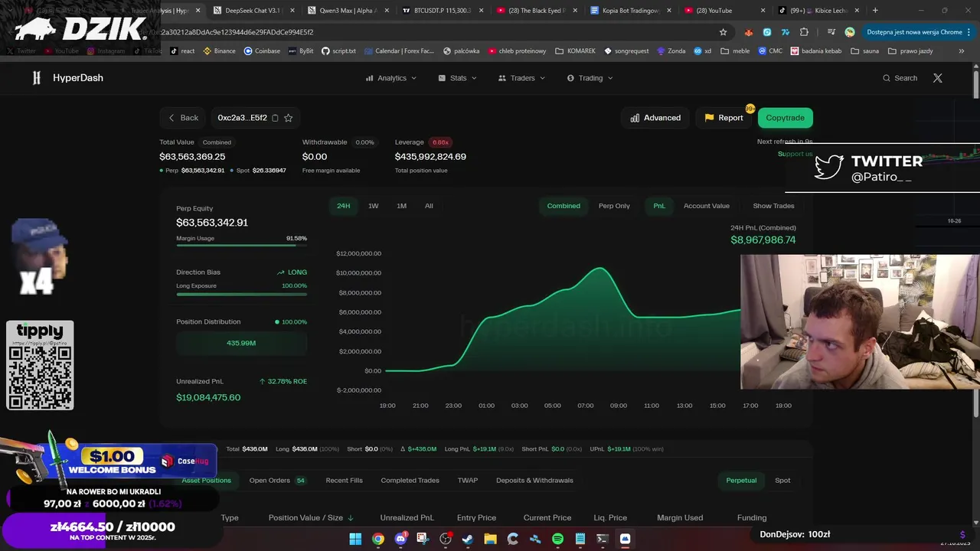This screenshot has width=980, height=551.
Task: Open the Advanced view
Action: 655,118
